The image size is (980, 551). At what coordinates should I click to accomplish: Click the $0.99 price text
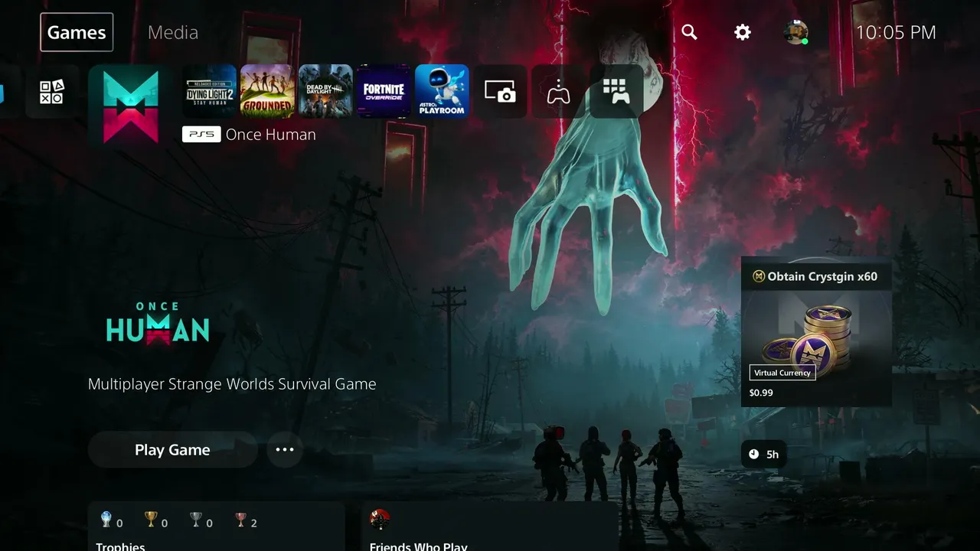[761, 393]
